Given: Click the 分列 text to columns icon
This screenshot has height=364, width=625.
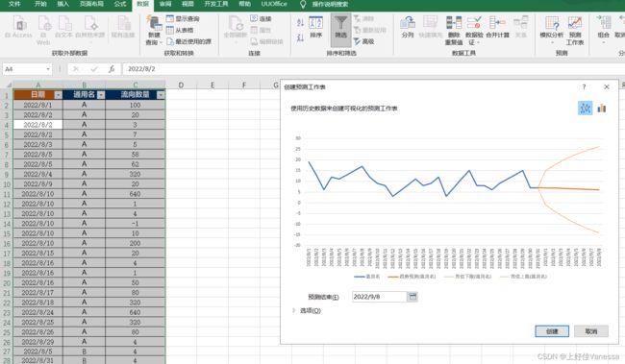Looking at the screenshot, I should (x=408, y=27).
